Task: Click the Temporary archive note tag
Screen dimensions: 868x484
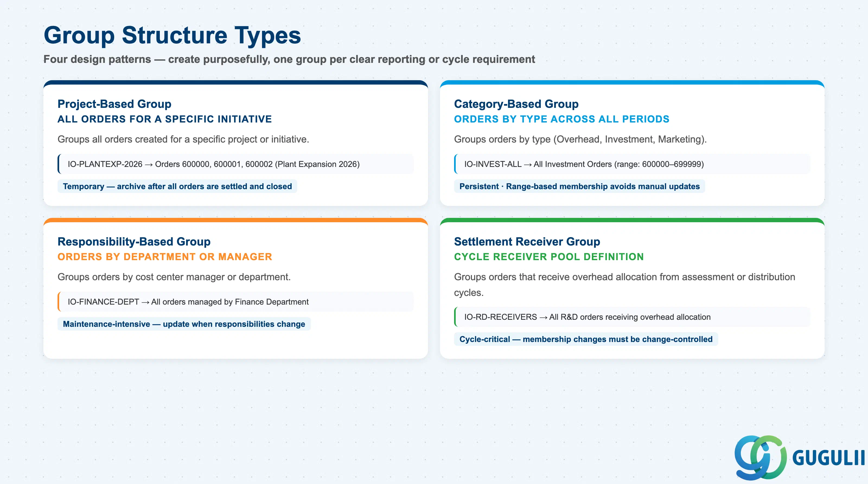Action: pos(177,186)
